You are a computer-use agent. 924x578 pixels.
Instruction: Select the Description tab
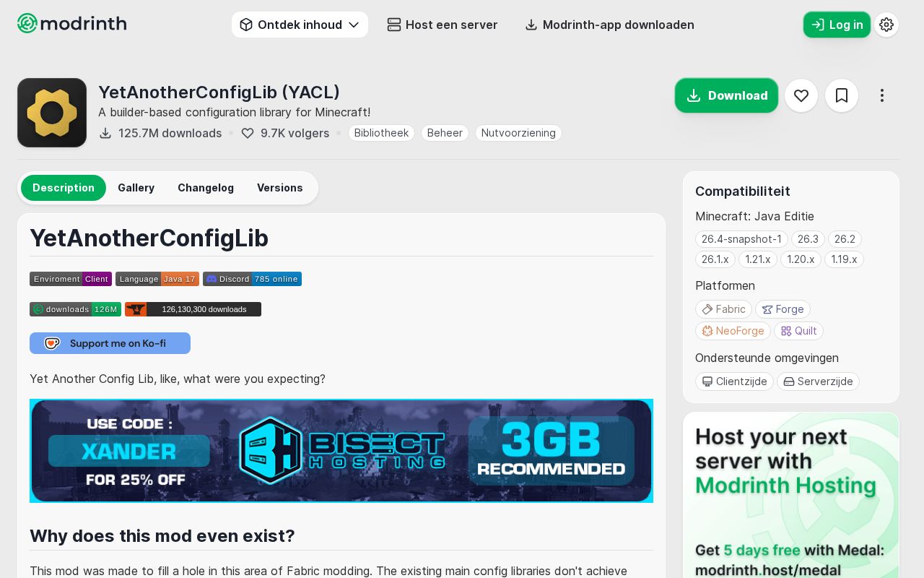[64, 188]
